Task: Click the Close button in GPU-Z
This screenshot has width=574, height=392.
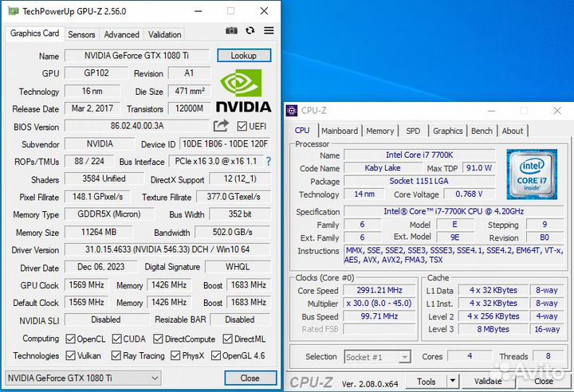Action: pos(250,378)
